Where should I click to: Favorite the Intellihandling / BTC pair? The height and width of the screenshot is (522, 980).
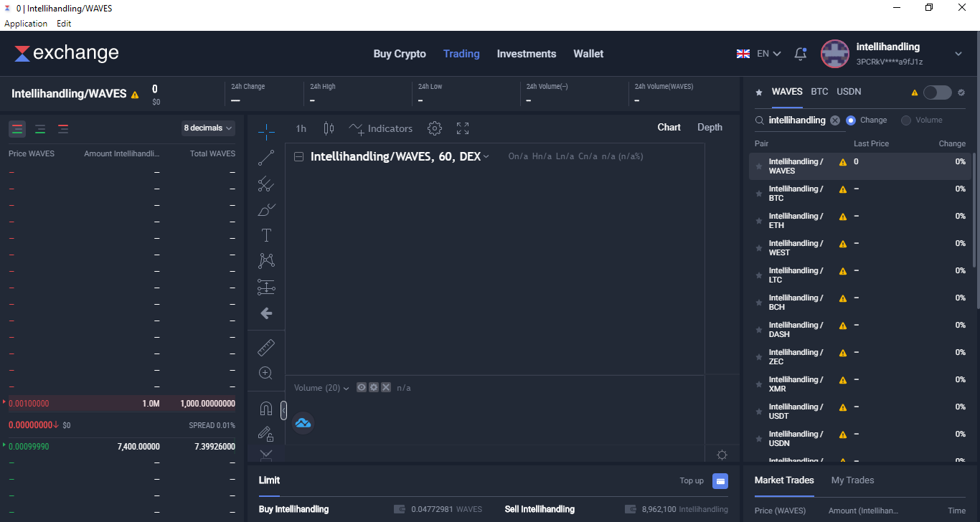759,194
